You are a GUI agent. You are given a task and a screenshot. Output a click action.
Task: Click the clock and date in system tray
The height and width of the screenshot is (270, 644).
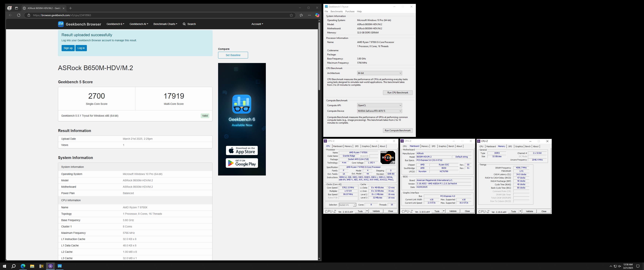(628, 266)
